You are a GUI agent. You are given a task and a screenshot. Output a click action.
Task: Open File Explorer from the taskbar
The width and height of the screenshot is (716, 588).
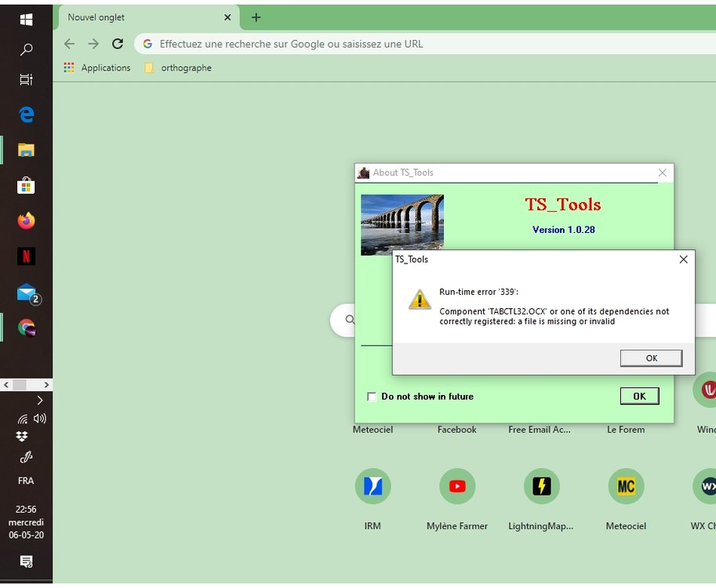26,150
